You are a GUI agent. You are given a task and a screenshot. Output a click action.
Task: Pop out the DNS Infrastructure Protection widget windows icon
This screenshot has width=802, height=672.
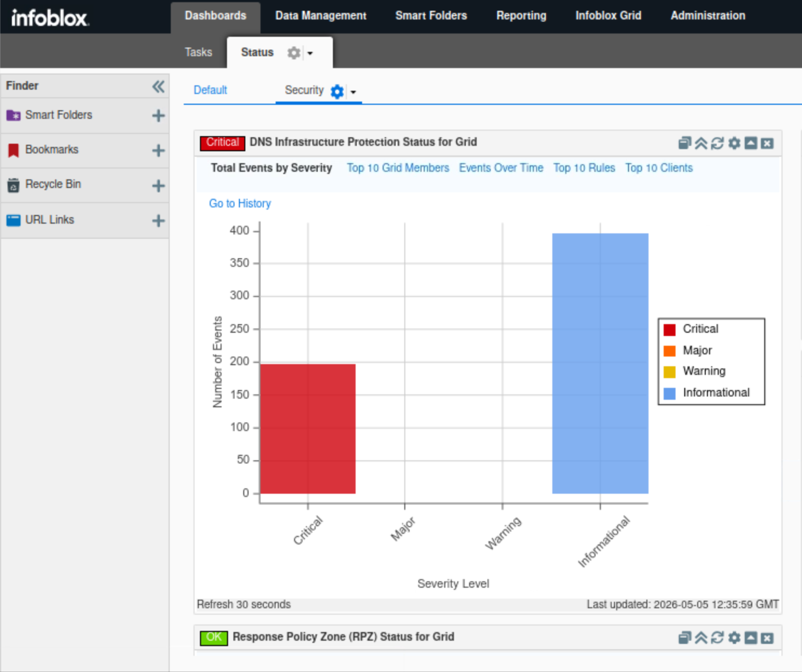point(685,143)
